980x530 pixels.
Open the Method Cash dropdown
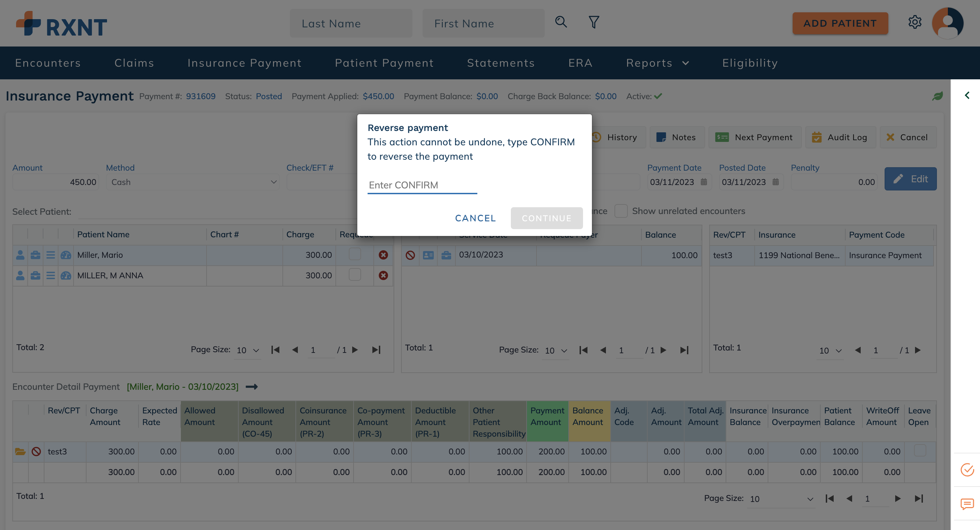(193, 182)
